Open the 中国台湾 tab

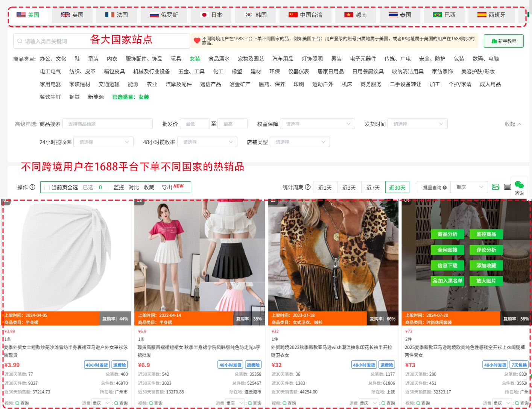306,15
